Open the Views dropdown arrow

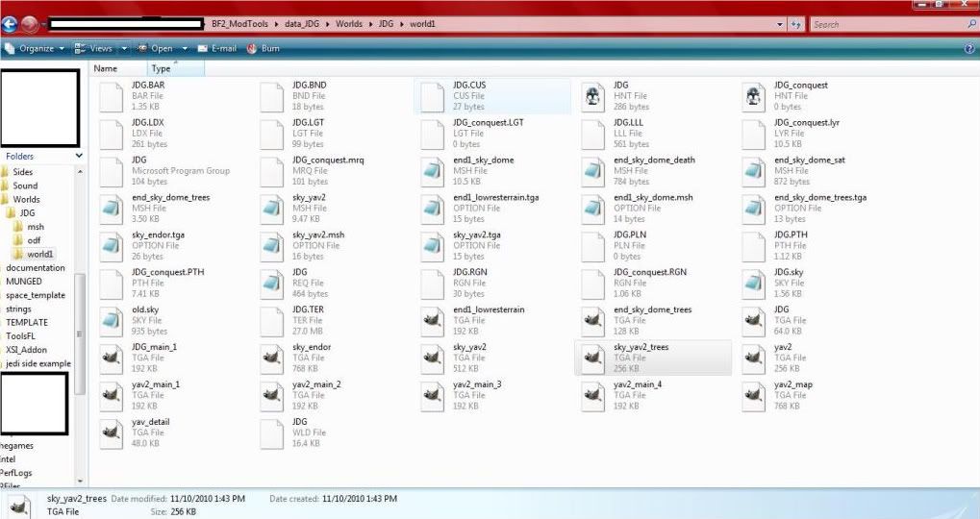tap(124, 48)
